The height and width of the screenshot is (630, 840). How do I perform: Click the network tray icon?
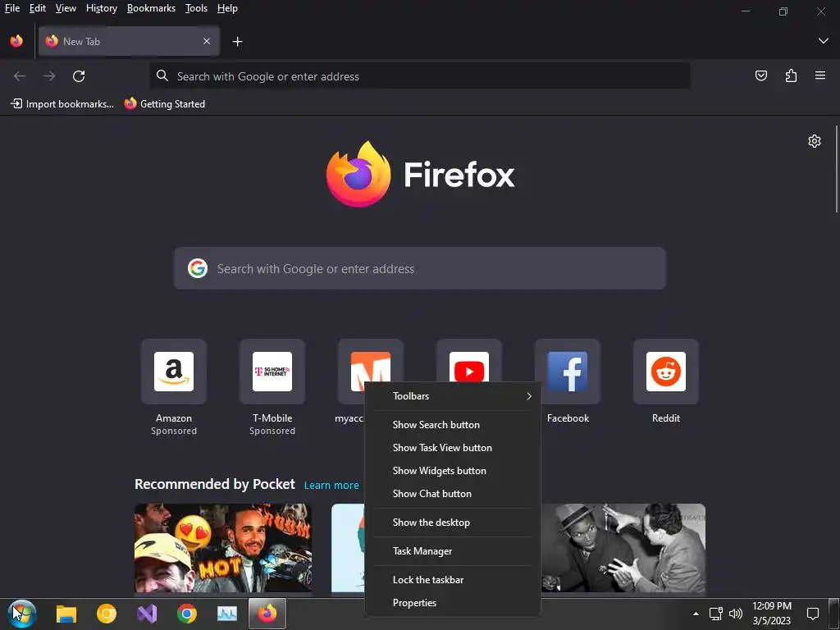point(715,614)
